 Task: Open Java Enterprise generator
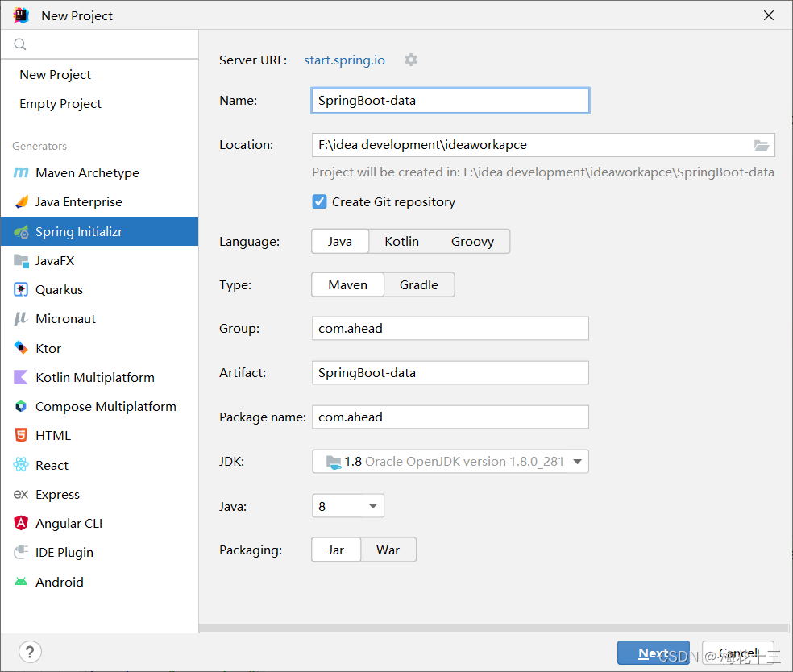[x=100, y=201]
